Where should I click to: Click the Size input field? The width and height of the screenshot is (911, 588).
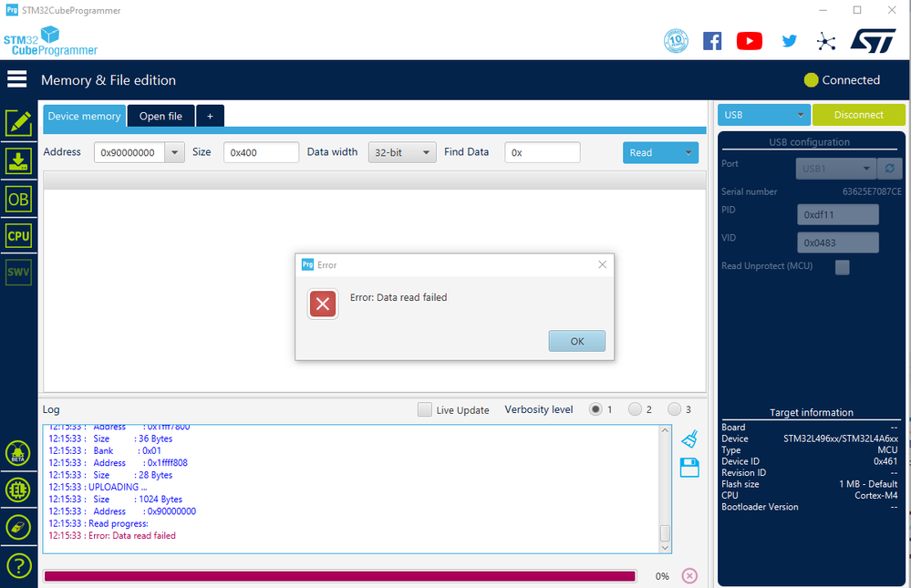(262, 153)
